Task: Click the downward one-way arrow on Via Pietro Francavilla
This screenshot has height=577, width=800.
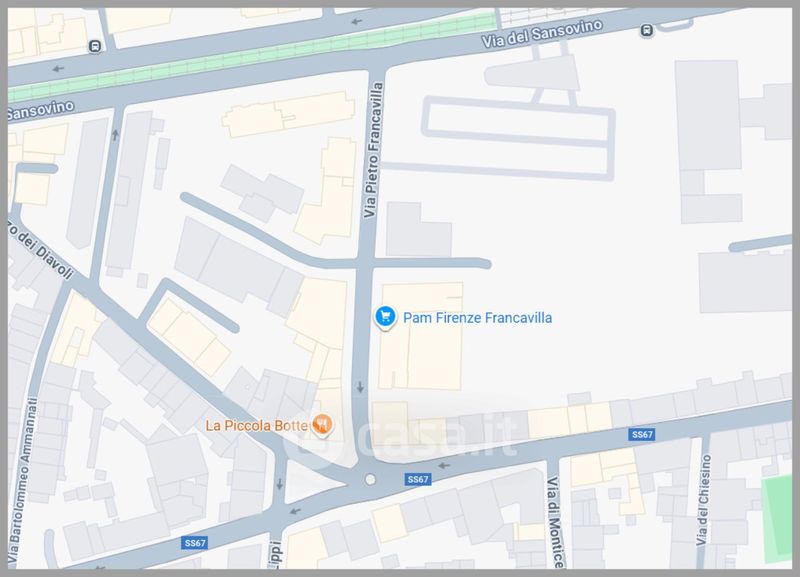Action: 360,387
